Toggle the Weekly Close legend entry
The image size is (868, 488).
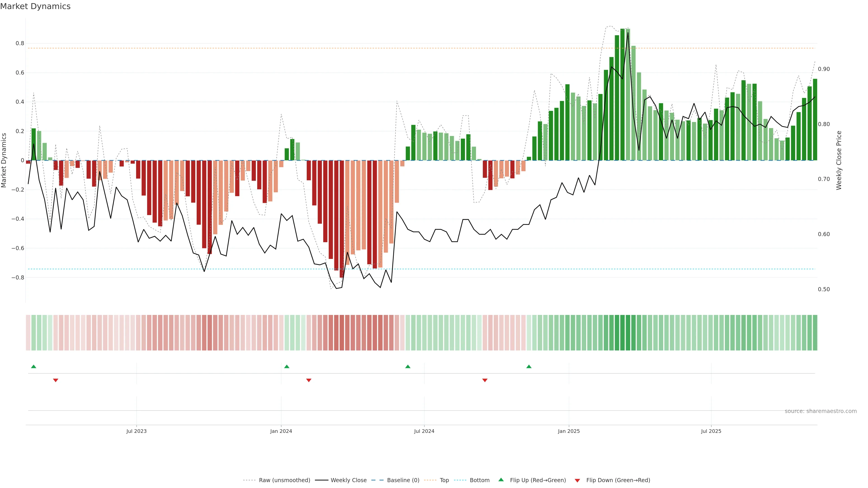(348, 480)
